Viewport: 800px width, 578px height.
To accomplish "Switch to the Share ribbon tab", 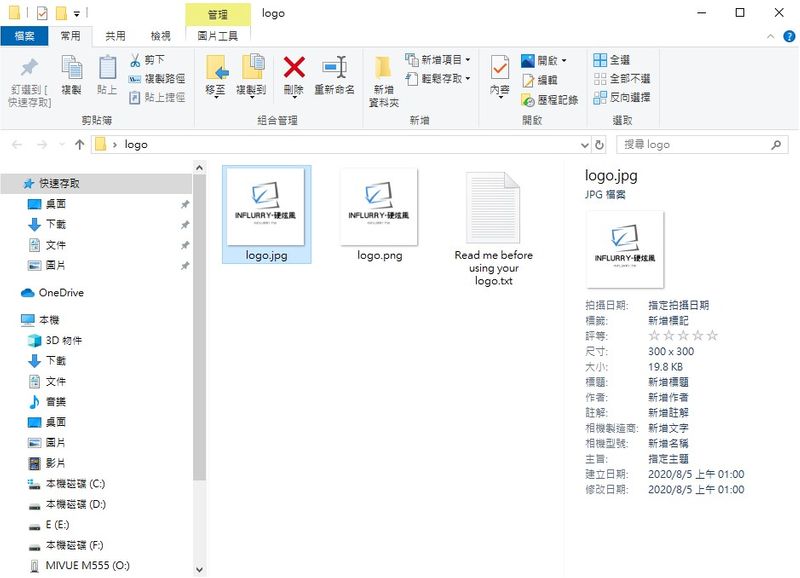I will coord(115,36).
